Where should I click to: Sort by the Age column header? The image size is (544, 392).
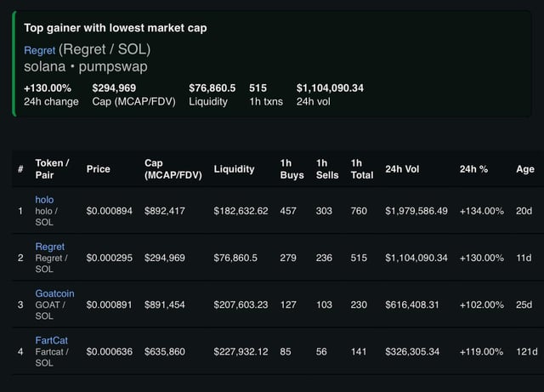tap(525, 169)
